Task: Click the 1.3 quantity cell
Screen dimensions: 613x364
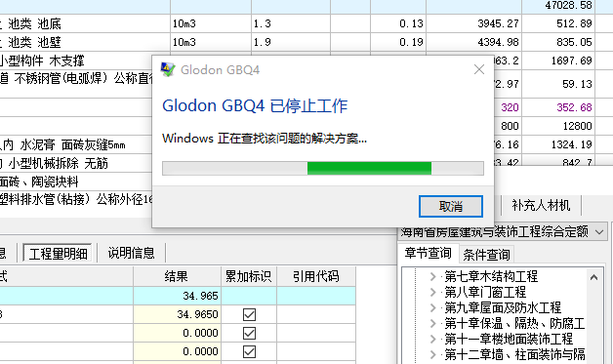Action: click(x=291, y=23)
